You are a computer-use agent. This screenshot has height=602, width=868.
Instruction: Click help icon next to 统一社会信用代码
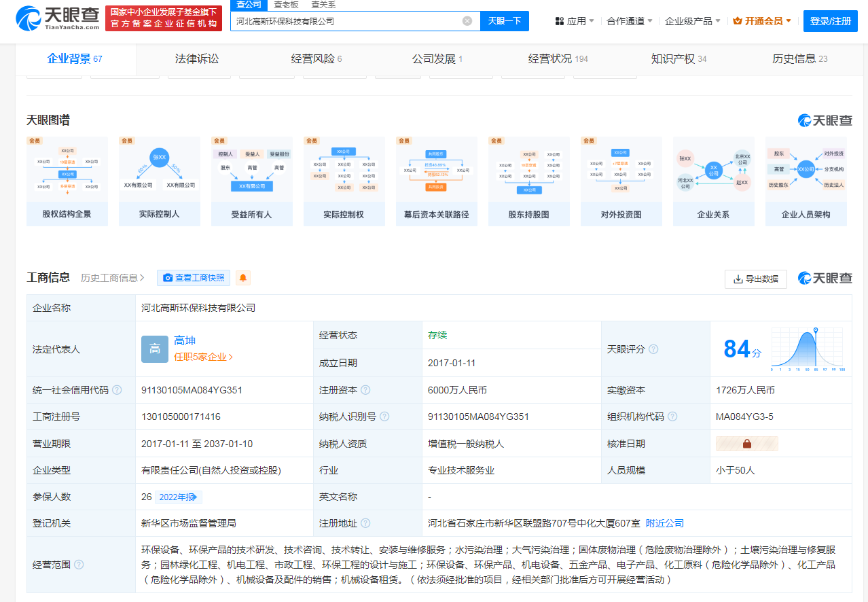[117, 390]
